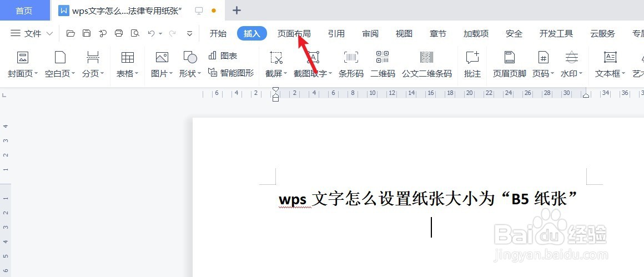
Task: Click the 分页 page break icon
Action: pos(93,57)
